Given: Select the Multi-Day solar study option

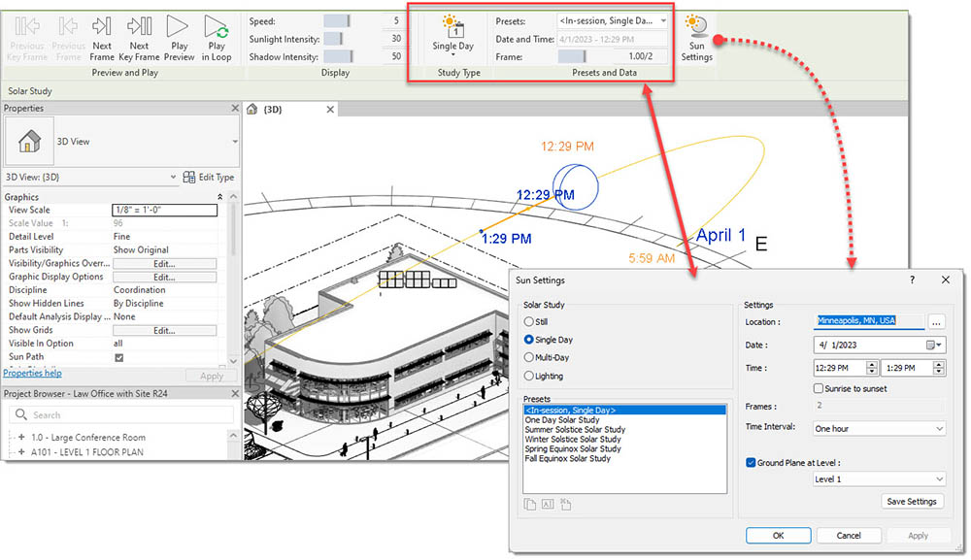Looking at the screenshot, I should (x=529, y=358).
